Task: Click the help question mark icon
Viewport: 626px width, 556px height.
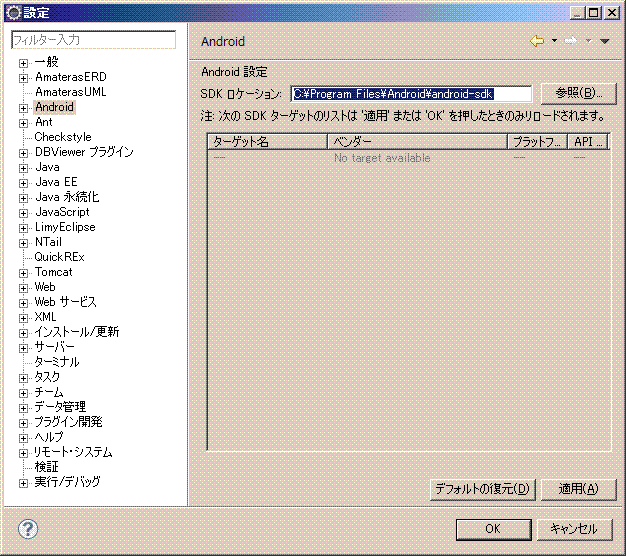Action: tap(28, 529)
